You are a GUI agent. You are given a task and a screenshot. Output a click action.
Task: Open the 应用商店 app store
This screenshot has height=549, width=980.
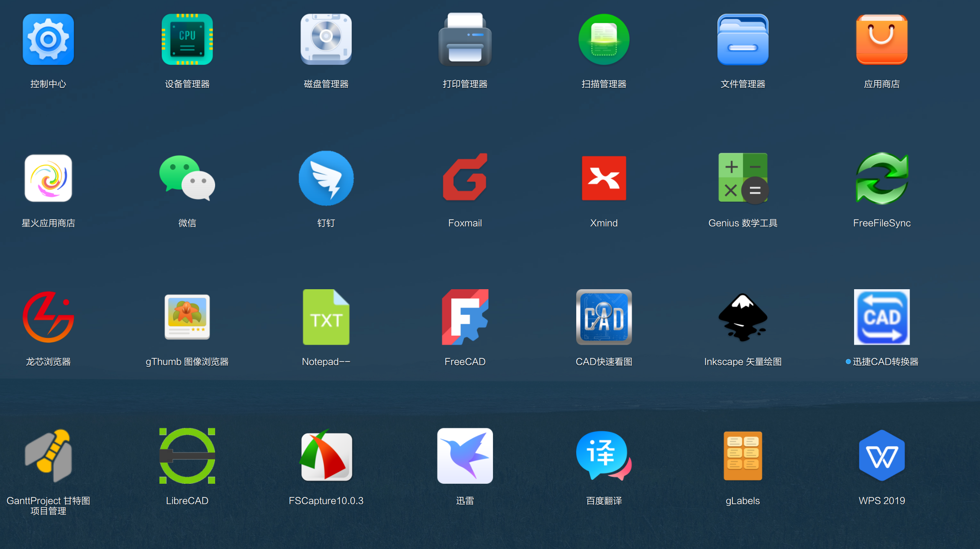(882, 39)
